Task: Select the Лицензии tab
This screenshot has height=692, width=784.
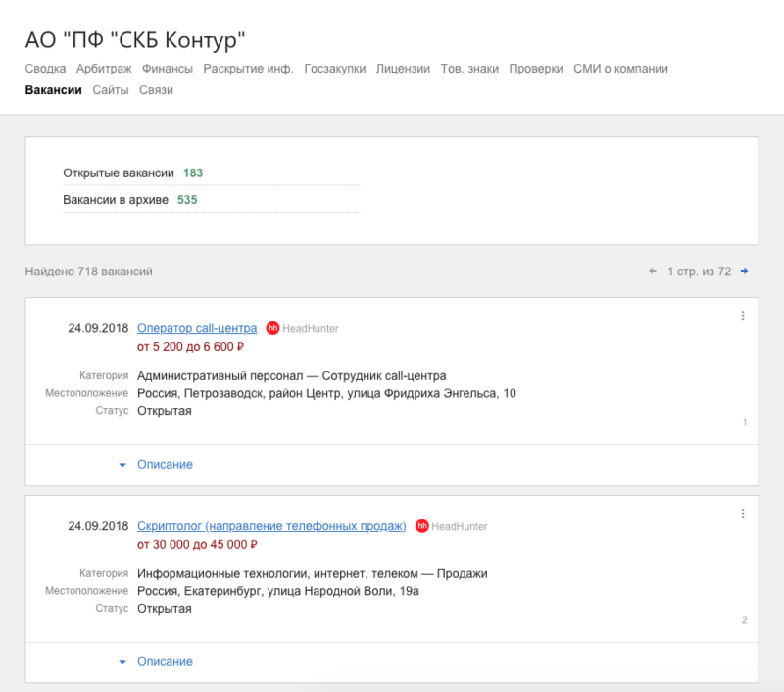Action: [403, 69]
